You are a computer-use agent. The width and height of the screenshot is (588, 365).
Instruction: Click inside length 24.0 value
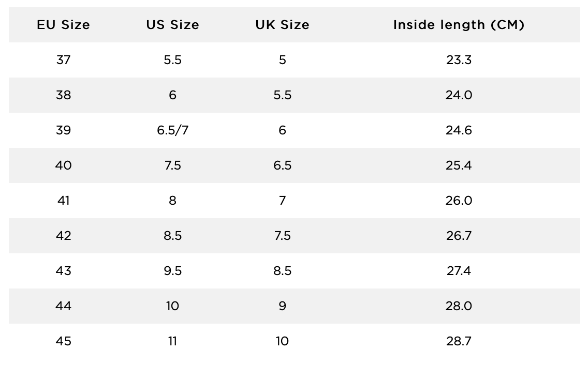[x=459, y=95]
